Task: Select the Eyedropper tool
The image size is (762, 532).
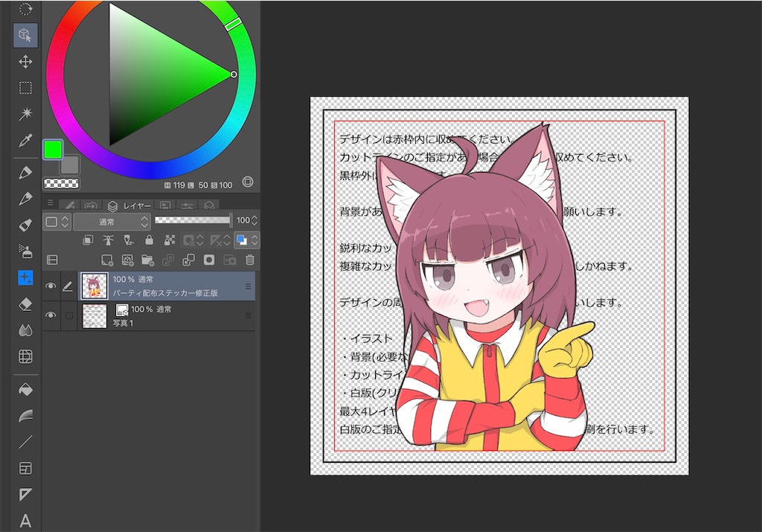Action: [25, 141]
